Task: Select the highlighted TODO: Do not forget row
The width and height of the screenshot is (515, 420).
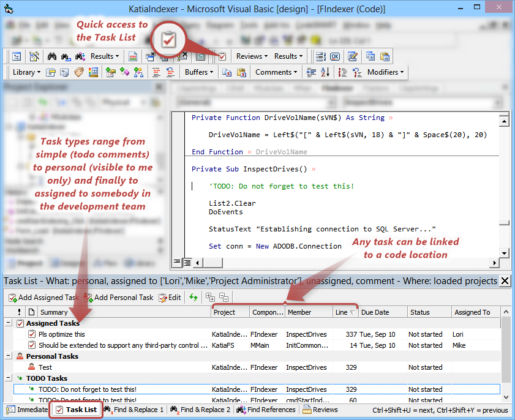Action: point(257,389)
